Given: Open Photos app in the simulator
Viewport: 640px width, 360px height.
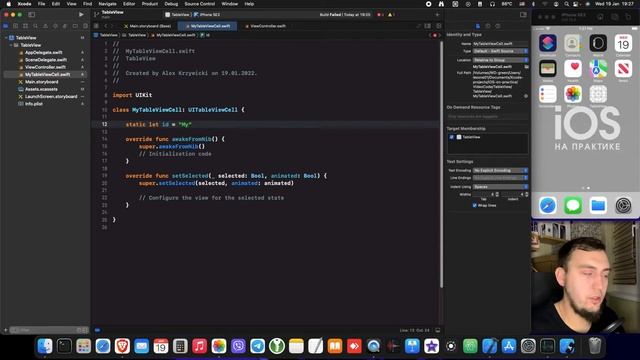Looking at the screenshot, I should coord(573,94).
